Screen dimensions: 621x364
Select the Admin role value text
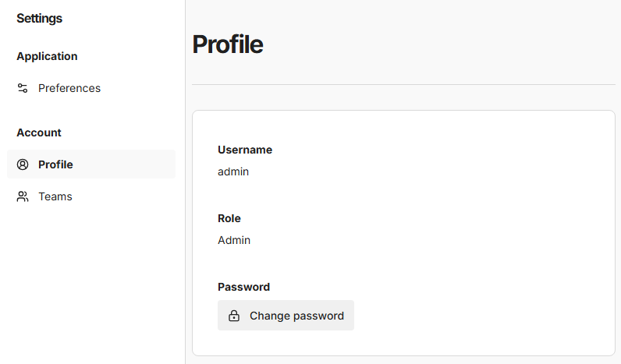[x=234, y=240]
